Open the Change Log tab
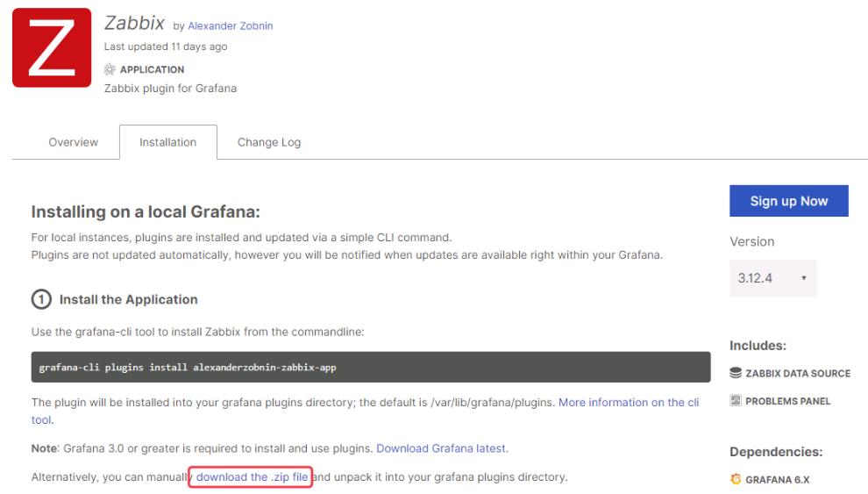 pos(269,142)
